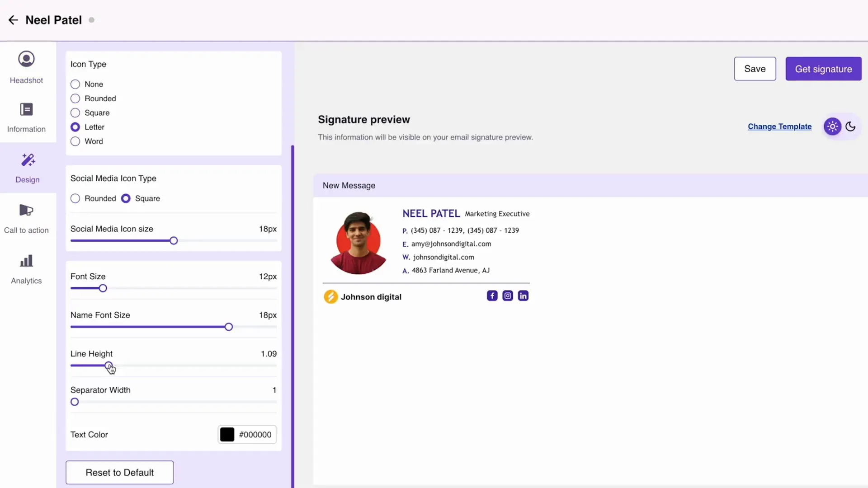Open the Call to action panel
Image resolution: width=868 pixels, height=488 pixels.
(27, 217)
